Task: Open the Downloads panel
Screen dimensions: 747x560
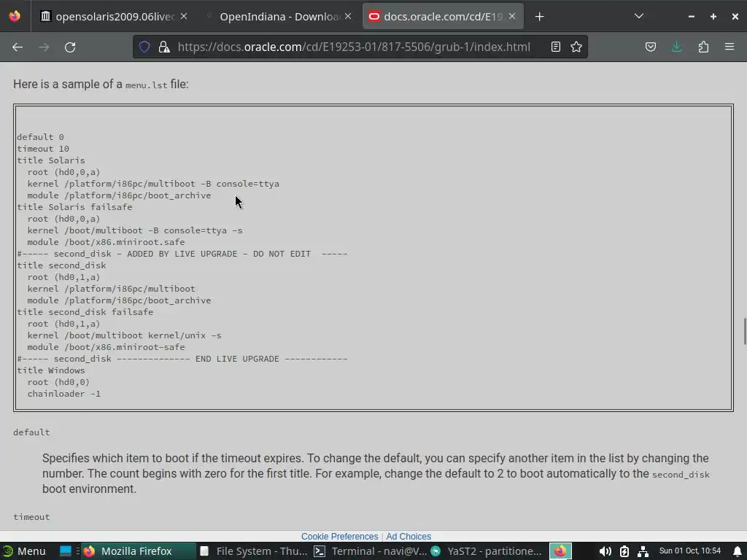Action: 676,47
